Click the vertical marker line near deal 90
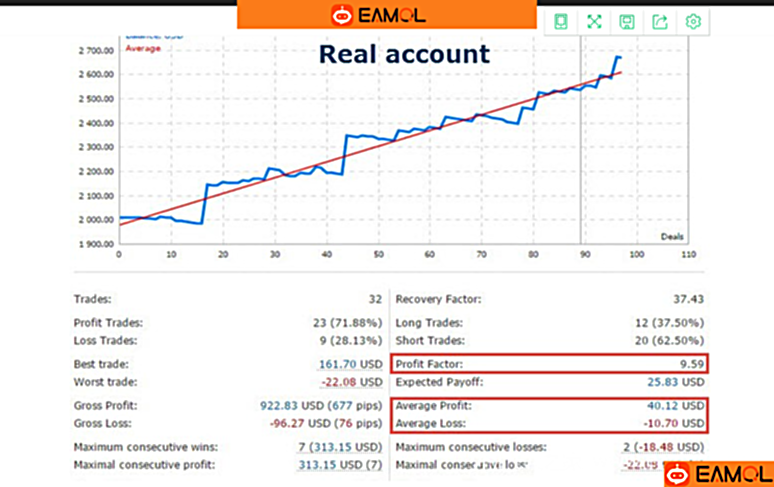The height and width of the screenshot is (487, 774). [x=581, y=150]
